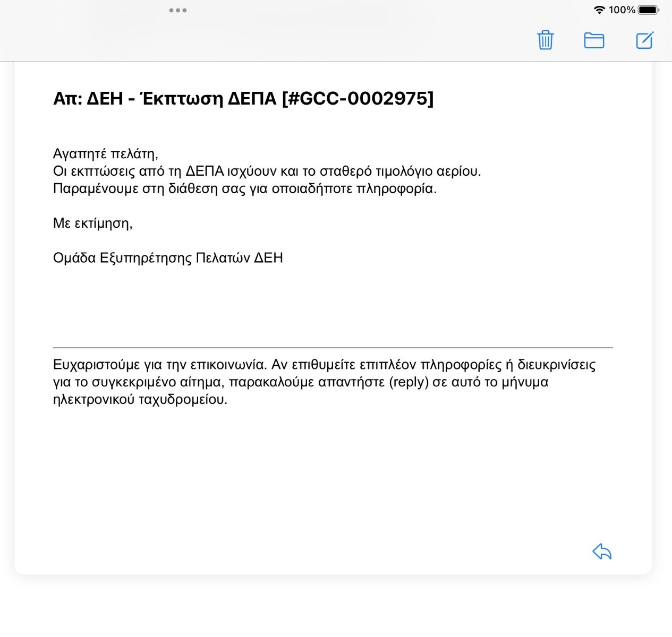
Task: Tap the greeting 'Αγαπητέ πελάτη,'
Action: [x=106, y=154]
